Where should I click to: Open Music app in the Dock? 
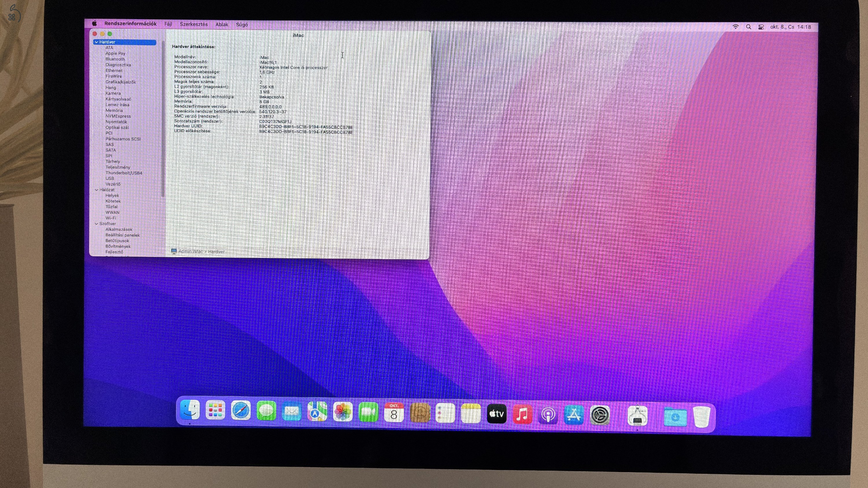click(522, 414)
